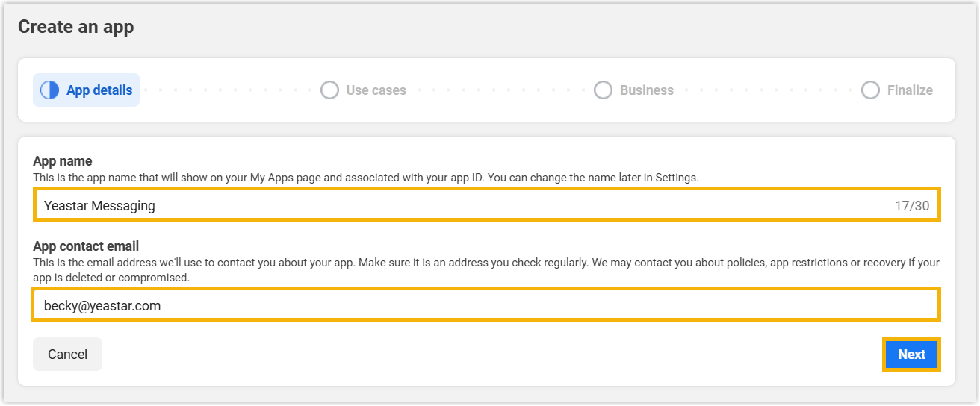Screen dimensions: 980x406
Task: Jump to the Business step label
Action: [x=646, y=90]
